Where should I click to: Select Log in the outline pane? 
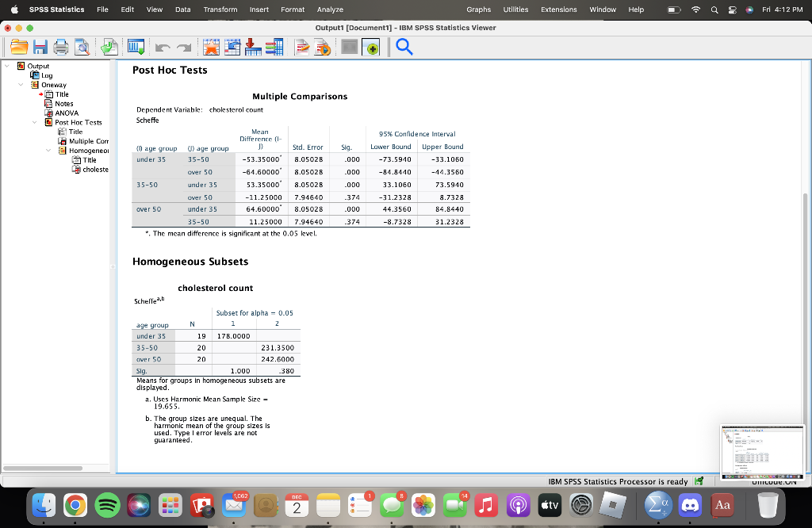coord(47,75)
